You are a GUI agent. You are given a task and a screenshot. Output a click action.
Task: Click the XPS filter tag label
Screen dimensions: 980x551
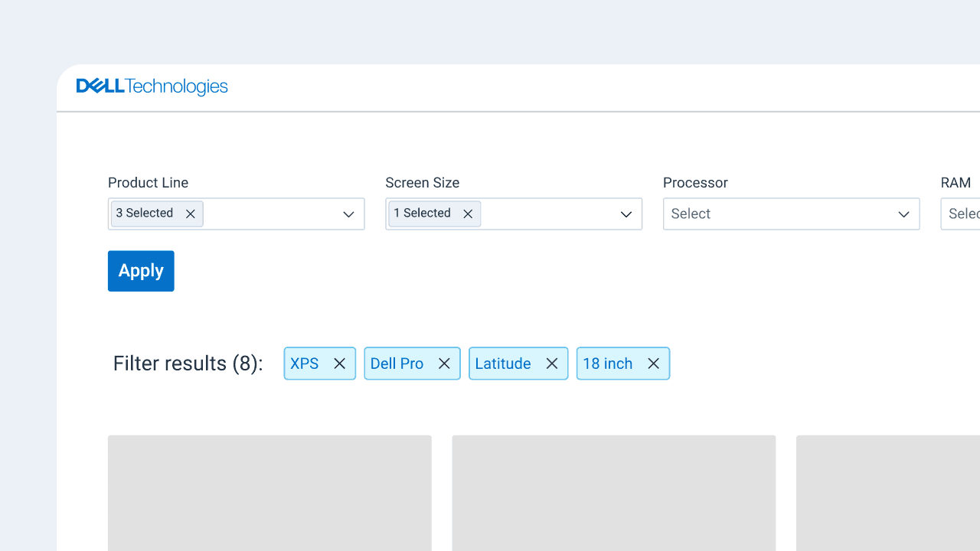pos(305,364)
